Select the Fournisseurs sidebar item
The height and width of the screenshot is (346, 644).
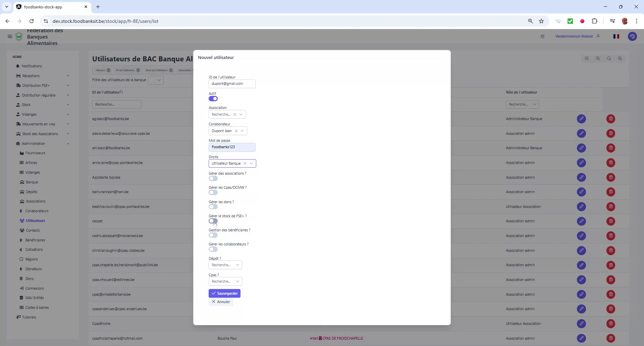click(x=35, y=153)
